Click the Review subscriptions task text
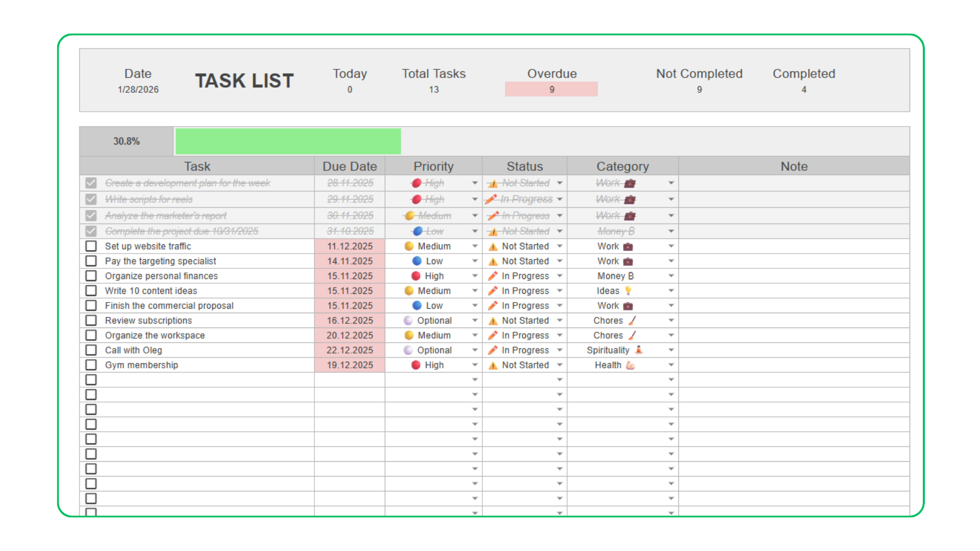 (149, 320)
